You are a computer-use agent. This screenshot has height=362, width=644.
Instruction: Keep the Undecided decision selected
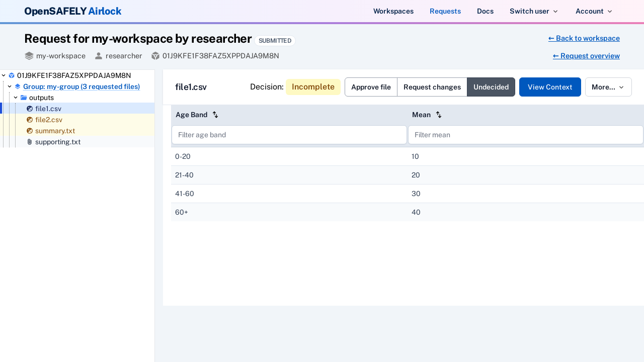[x=491, y=87]
